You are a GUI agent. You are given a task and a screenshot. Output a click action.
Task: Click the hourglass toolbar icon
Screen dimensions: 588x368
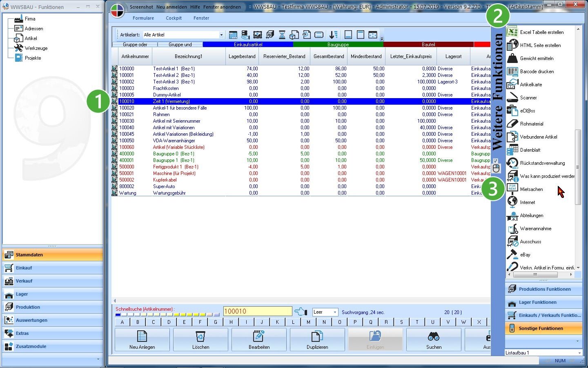point(282,35)
